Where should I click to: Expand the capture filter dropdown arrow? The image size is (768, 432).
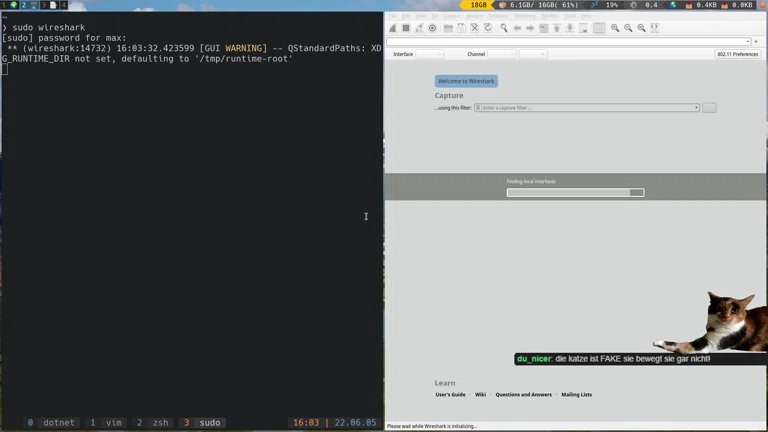click(x=696, y=108)
